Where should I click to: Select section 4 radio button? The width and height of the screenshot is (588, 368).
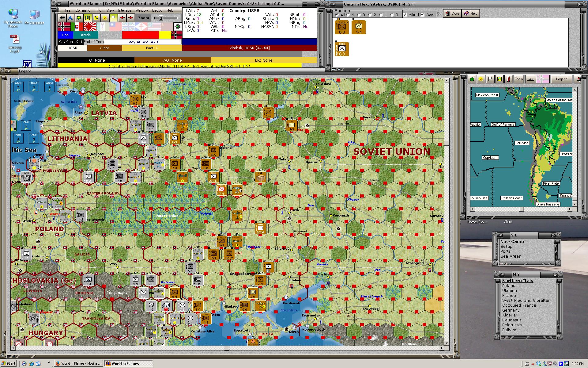coord(348,15)
